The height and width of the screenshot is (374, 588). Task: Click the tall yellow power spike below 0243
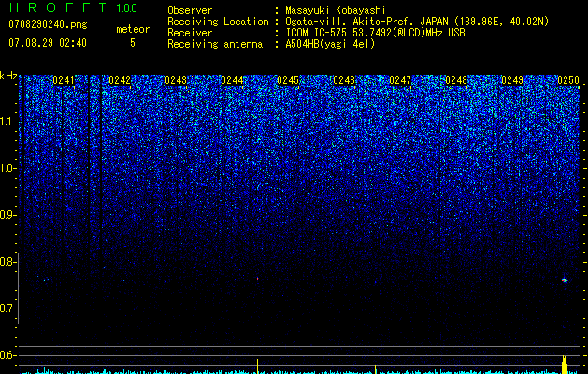(165, 365)
